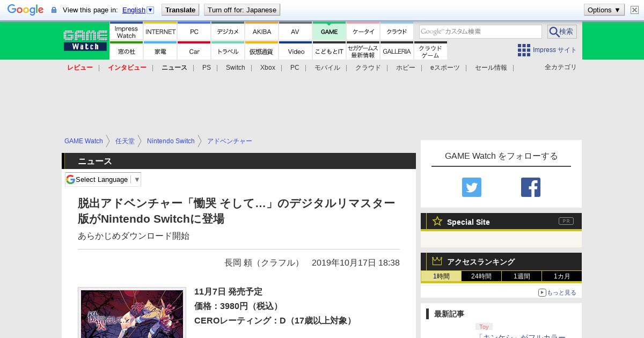
Task: Open the セガゲームス最新情報 tab
Action: 363,51
